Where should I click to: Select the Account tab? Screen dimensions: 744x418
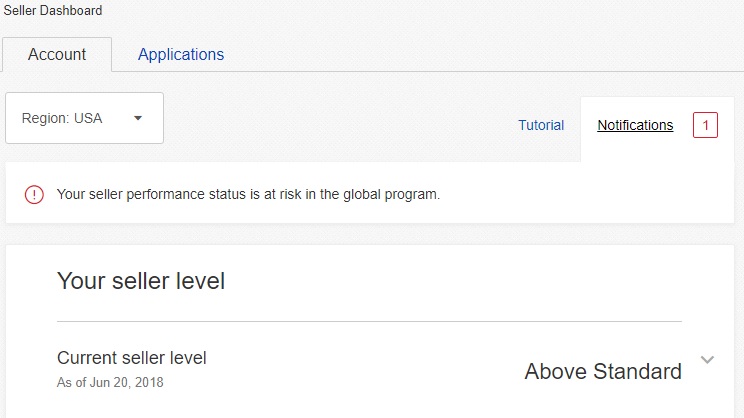[x=57, y=55]
